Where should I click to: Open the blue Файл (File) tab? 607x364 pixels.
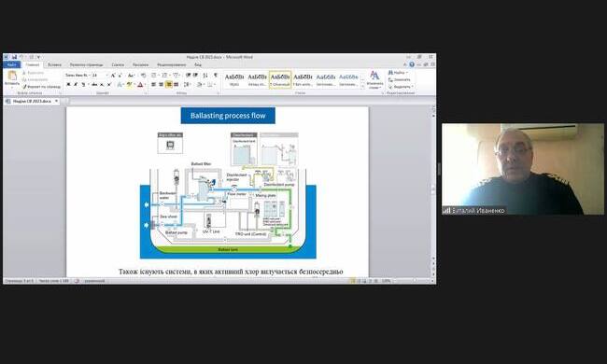pos(11,64)
